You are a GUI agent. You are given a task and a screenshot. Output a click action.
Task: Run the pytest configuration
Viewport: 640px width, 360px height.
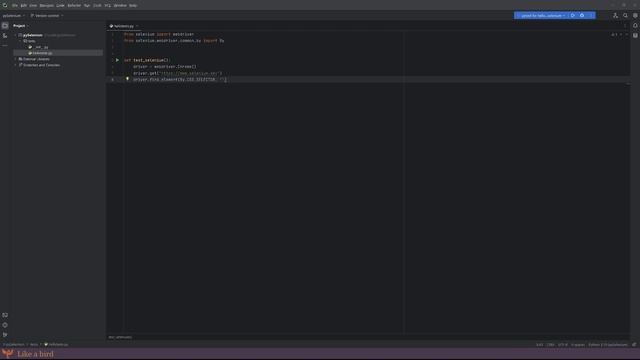[x=573, y=16]
